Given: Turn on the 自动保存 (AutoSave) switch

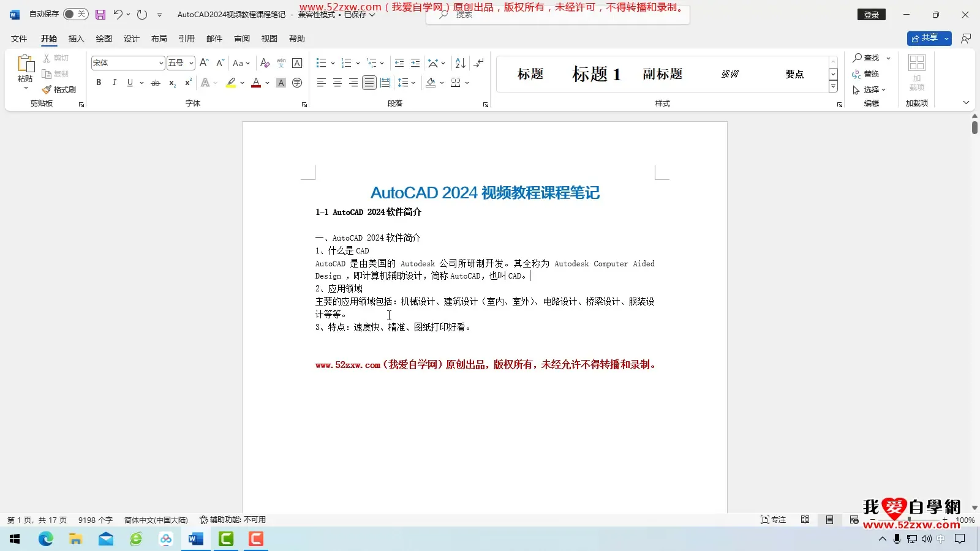Looking at the screenshot, I should point(76,13).
